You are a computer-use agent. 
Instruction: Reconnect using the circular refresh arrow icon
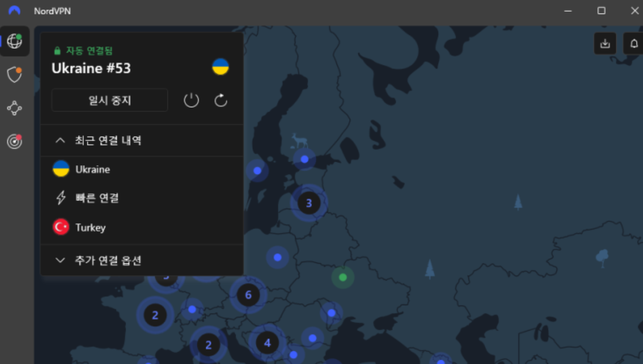[221, 100]
